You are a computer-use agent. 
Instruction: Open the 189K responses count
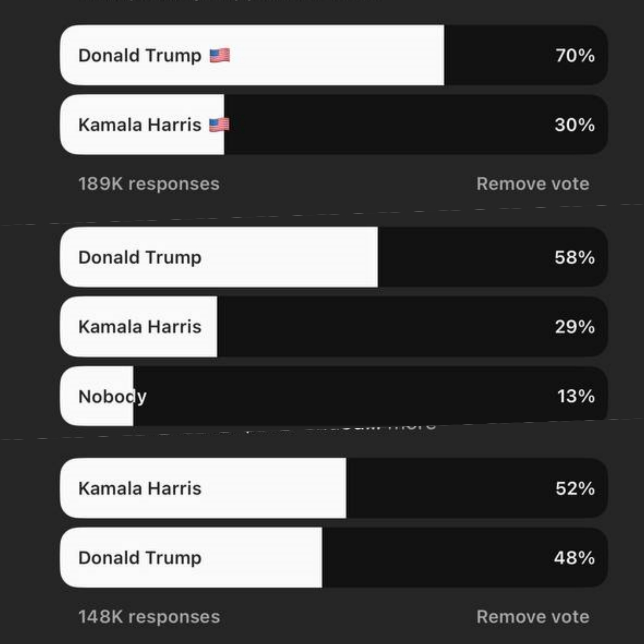coord(149,184)
